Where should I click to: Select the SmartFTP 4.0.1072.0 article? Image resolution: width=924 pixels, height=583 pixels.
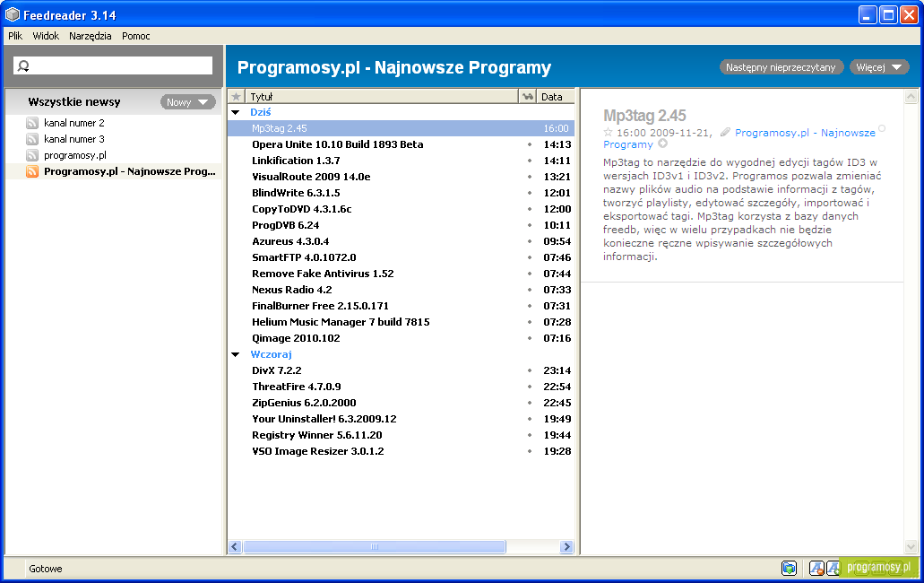click(401, 257)
